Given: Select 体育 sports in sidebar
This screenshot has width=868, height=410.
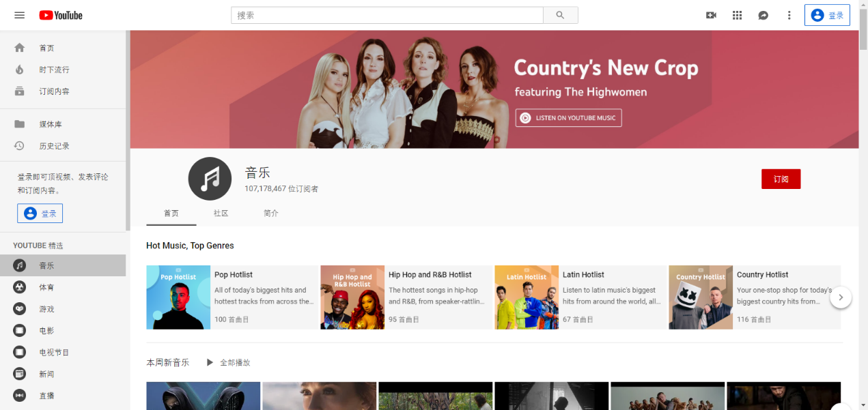Looking at the screenshot, I should (63, 287).
